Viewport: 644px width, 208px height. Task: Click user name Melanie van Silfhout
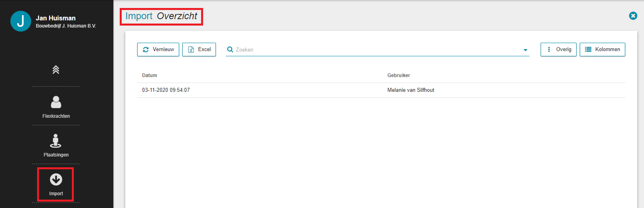[x=411, y=90]
